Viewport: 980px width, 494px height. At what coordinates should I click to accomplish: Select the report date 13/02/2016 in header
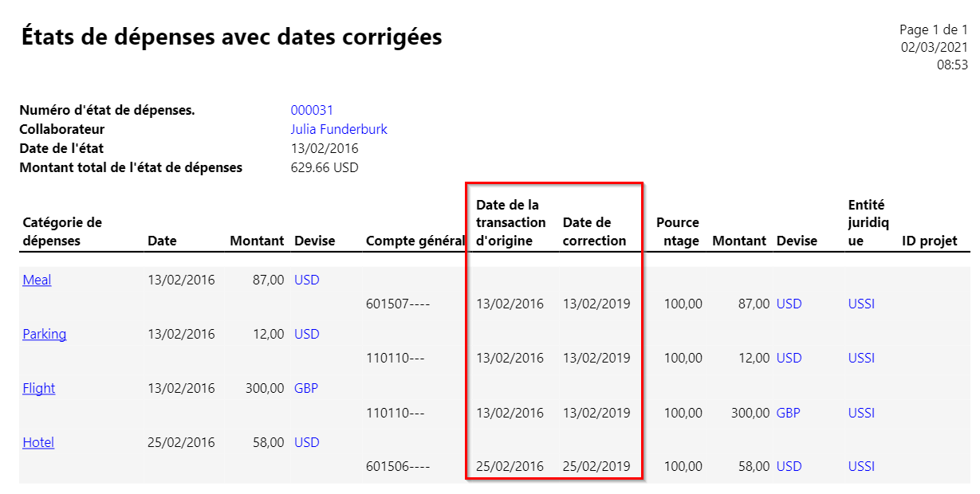click(x=325, y=148)
